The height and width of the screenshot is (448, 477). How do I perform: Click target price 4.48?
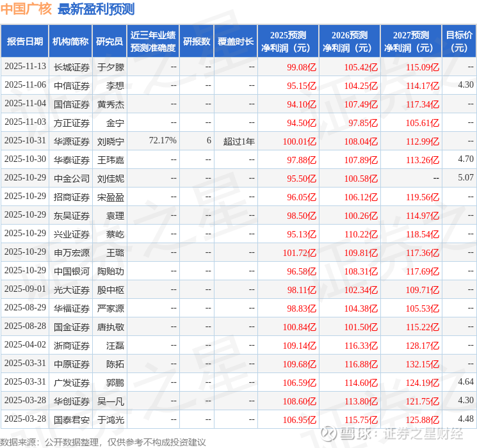[x=465, y=419]
